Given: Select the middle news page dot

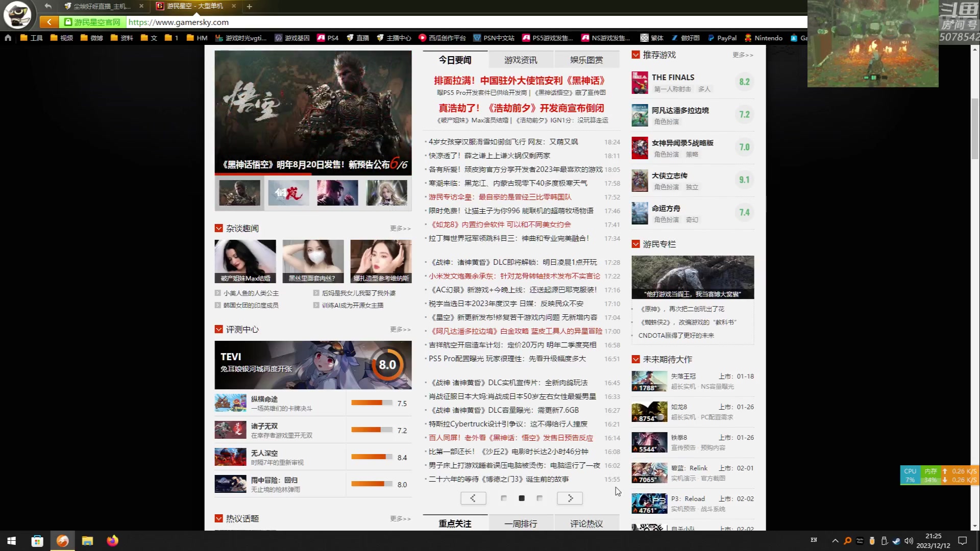Looking at the screenshot, I should tap(522, 498).
